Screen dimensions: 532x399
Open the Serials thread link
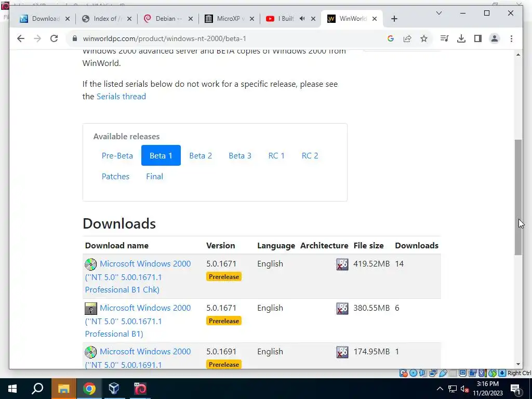[121, 96]
